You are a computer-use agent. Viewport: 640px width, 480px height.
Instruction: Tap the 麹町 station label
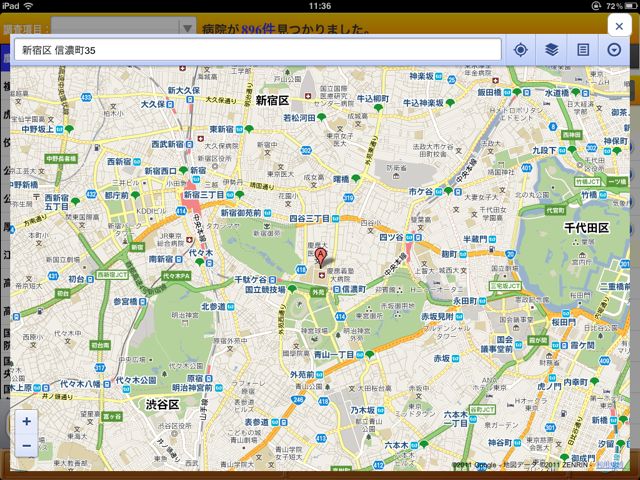(449, 254)
